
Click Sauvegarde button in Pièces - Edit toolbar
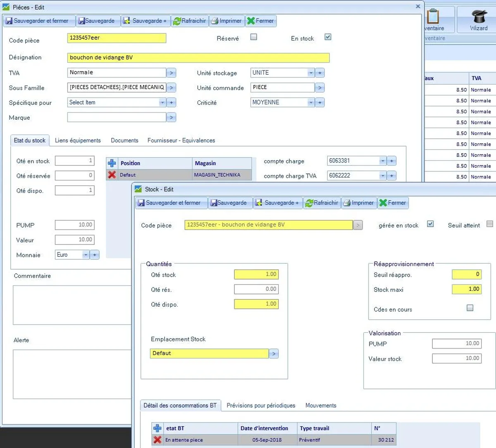tap(98, 21)
